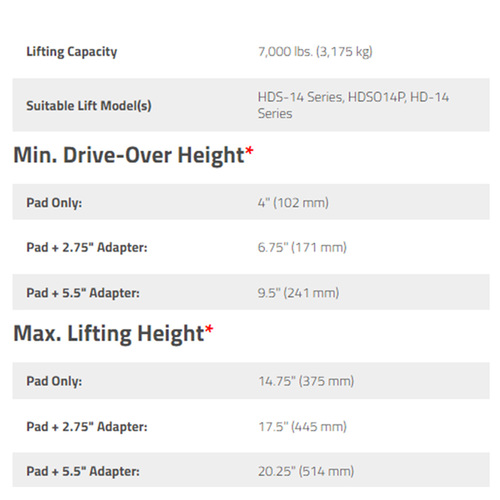Select the 6.75" (171 mm) value

pyautogui.click(x=302, y=247)
